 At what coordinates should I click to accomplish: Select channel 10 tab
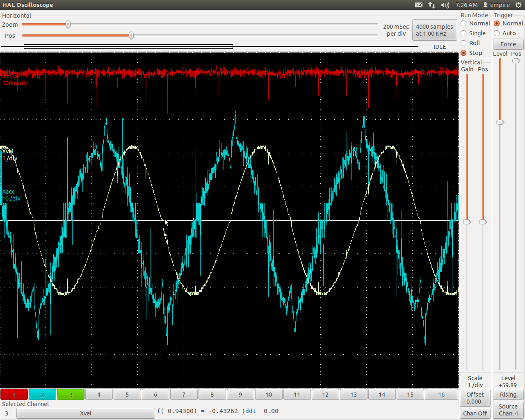pos(269,395)
